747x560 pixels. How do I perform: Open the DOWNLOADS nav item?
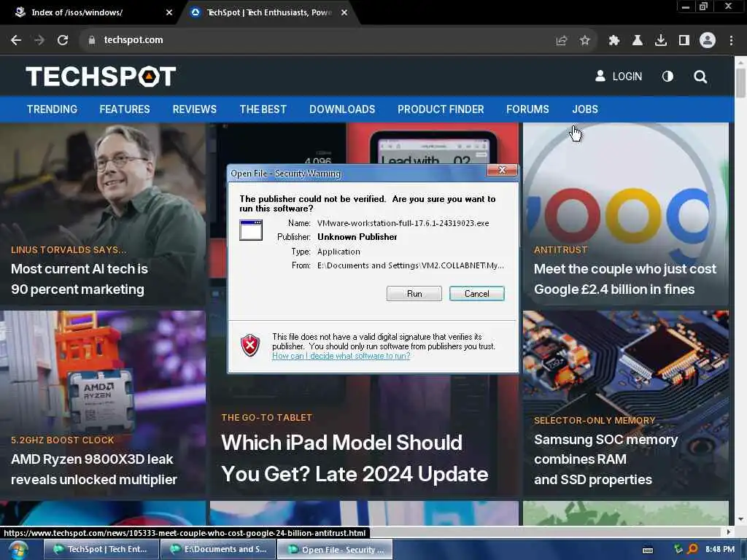[342, 109]
